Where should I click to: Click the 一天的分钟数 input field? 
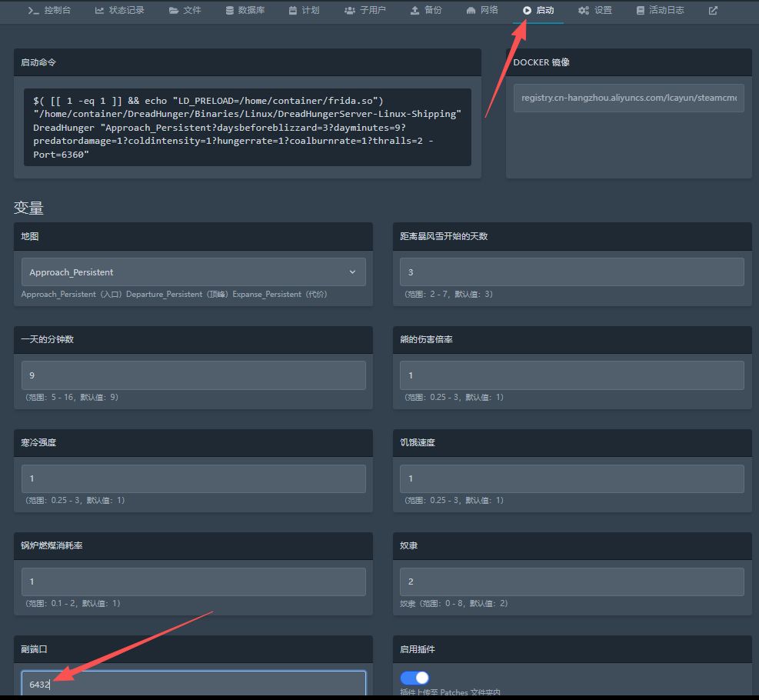tap(193, 375)
